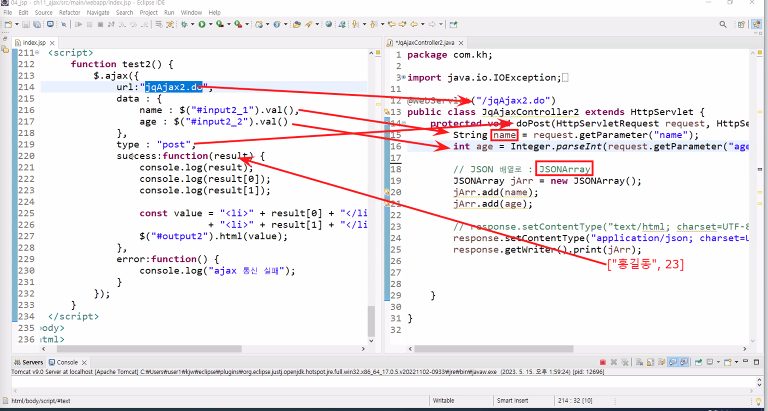Open the Help menu
The height and width of the screenshot is (411, 768).
click(x=215, y=12)
